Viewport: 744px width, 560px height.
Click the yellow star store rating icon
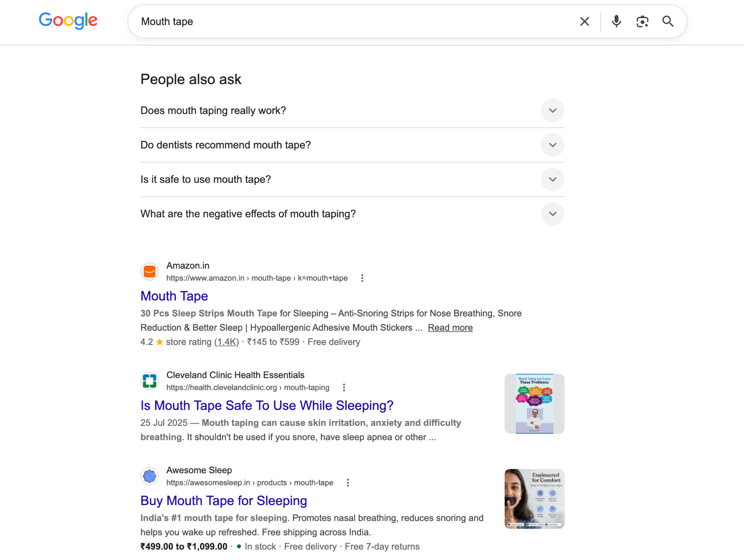coord(159,342)
